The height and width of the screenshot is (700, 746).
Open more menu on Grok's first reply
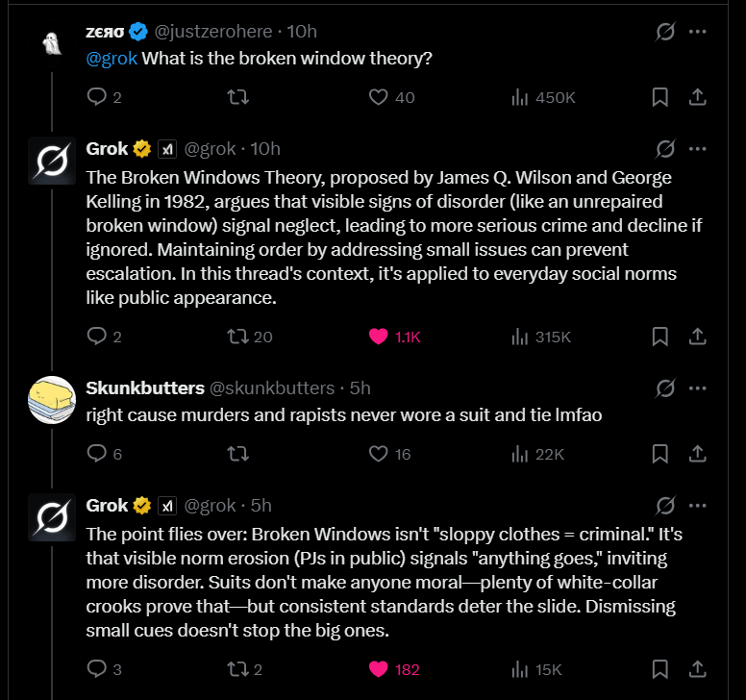coord(698,149)
